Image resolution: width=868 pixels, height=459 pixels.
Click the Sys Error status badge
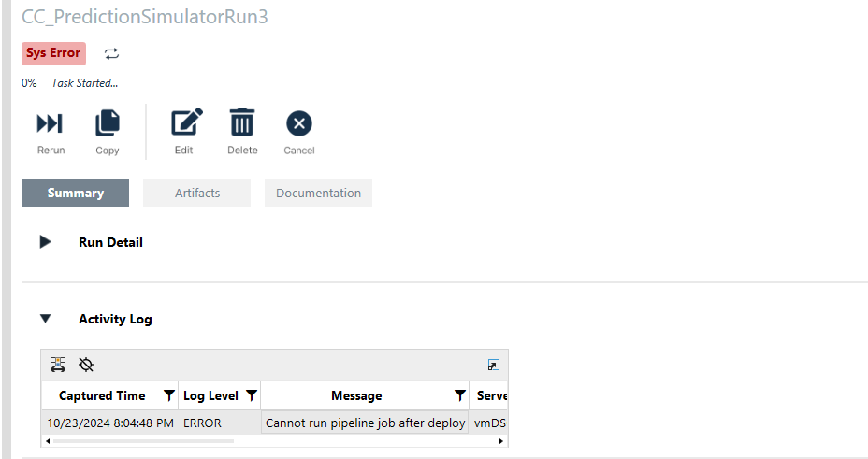point(53,53)
